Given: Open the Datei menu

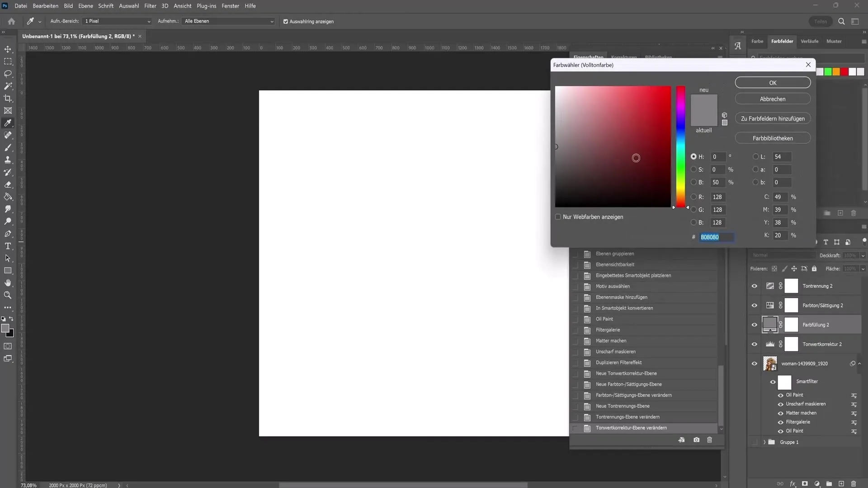Looking at the screenshot, I should point(21,6).
